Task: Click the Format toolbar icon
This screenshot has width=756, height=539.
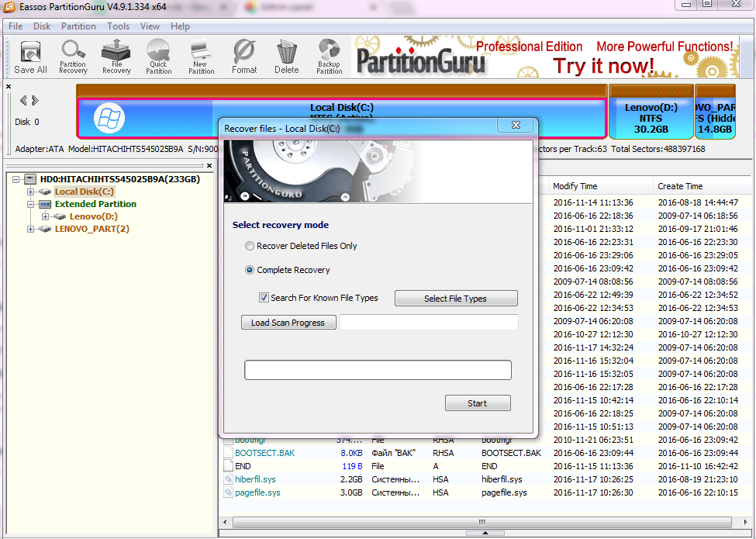Action: (x=244, y=57)
